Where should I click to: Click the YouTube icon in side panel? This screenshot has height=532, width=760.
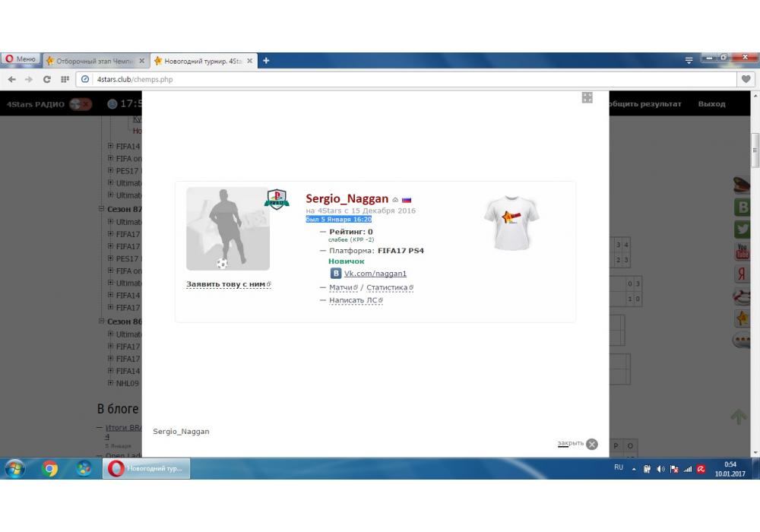point(742,251)
